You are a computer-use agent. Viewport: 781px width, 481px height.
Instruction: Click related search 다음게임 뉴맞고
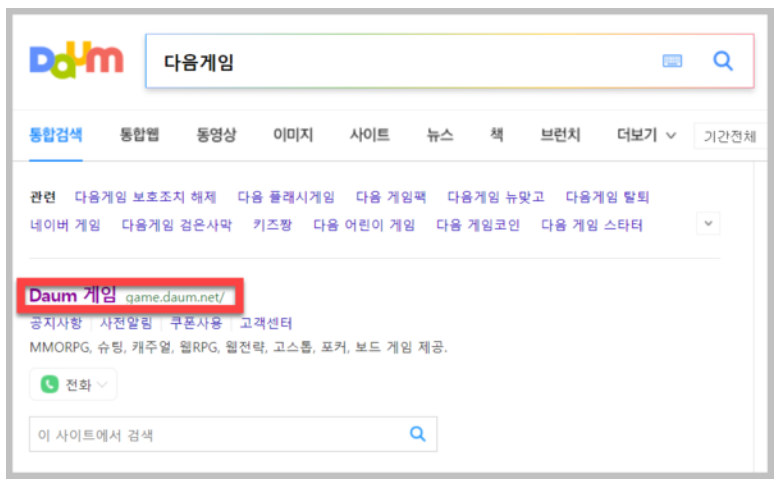pos(496,197)
